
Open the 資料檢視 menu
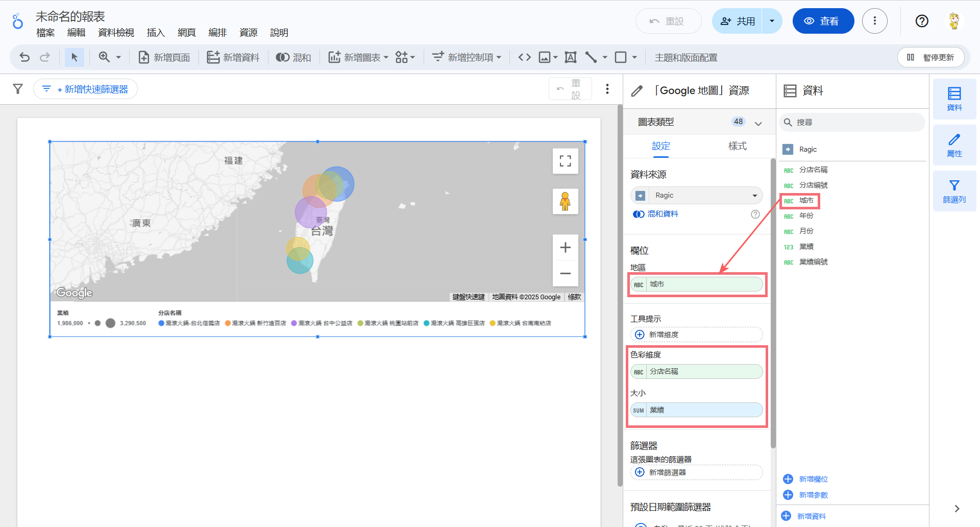116,33
